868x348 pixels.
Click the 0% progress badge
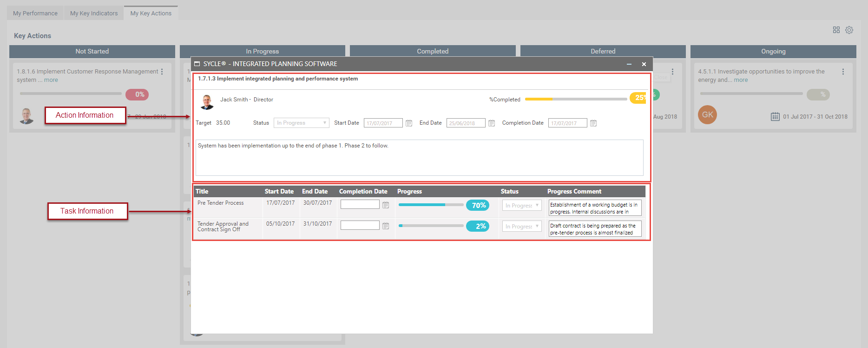(137, 94)
